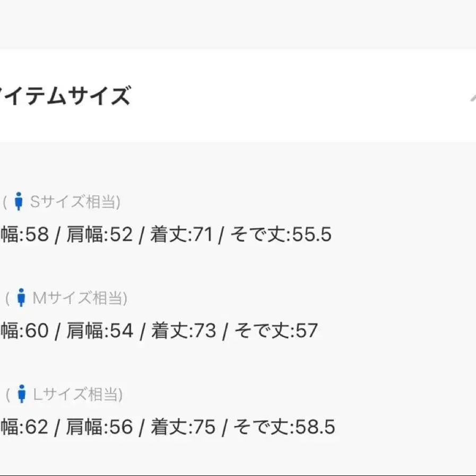476x476 pixels.
Task: Click the 着丈:71 measurement
Action: coord(181,234)
